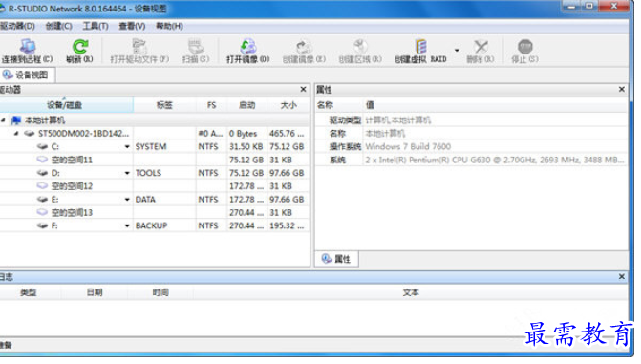Image resolution: width=641 pixels, height=364 pixels.
Task: Click the Type column header in Log
Action: pyautogui.click(x=29, y=292)
